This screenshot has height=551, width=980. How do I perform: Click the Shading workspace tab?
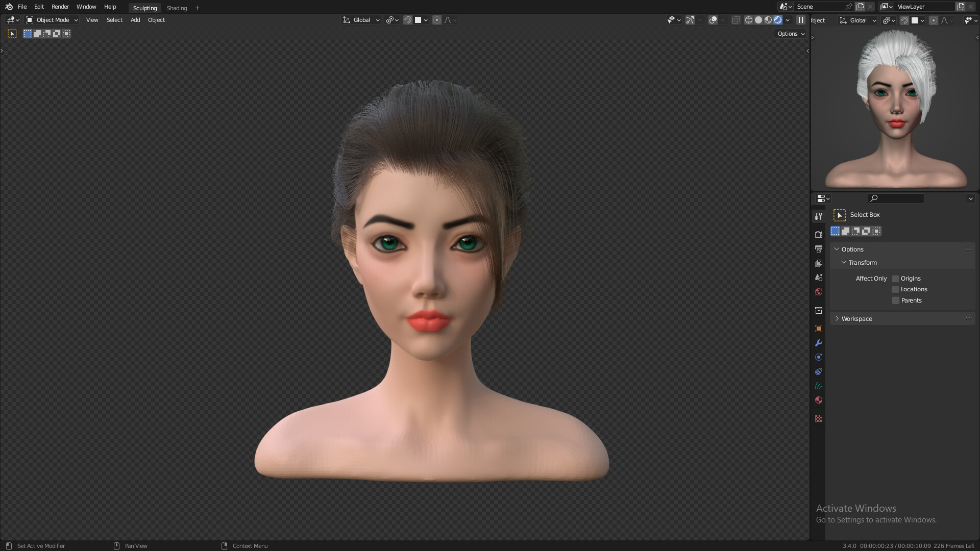pyautogui.click(x=176, y=8)
